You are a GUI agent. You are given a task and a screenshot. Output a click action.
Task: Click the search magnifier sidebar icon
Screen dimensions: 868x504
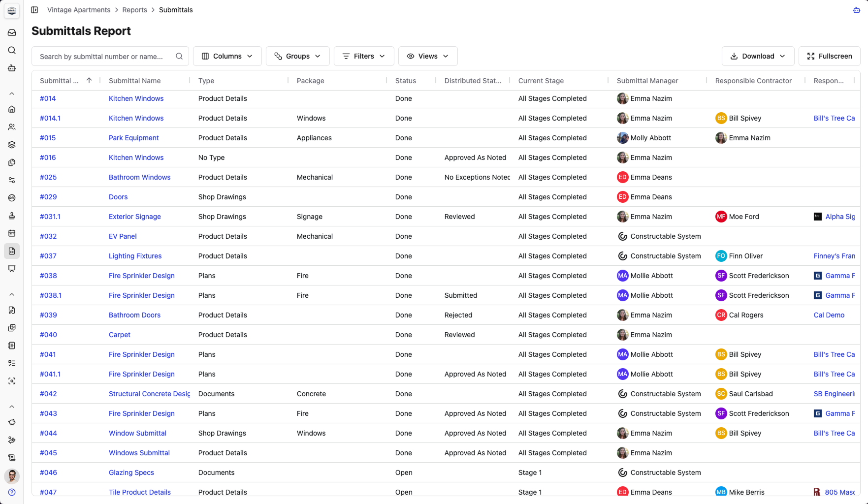click(x=12, y=50)
